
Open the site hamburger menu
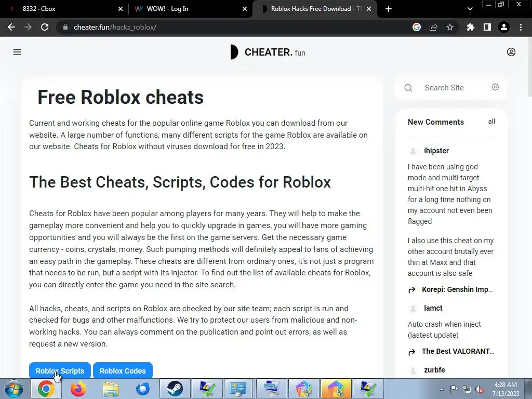(17, 52)
